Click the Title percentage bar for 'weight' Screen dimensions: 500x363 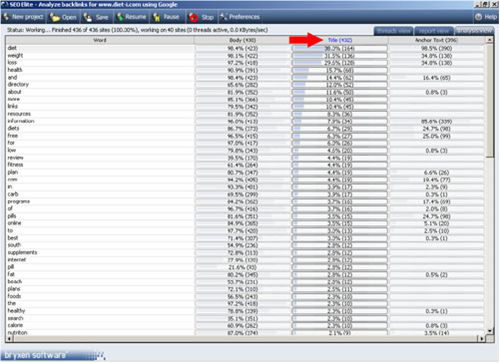[340, 56]
